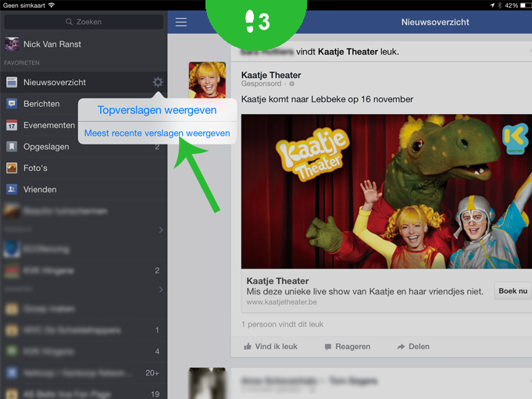Select Nieuwsoverzicht in the sidebar
532x399 pixels.
[x=84, y=82]
